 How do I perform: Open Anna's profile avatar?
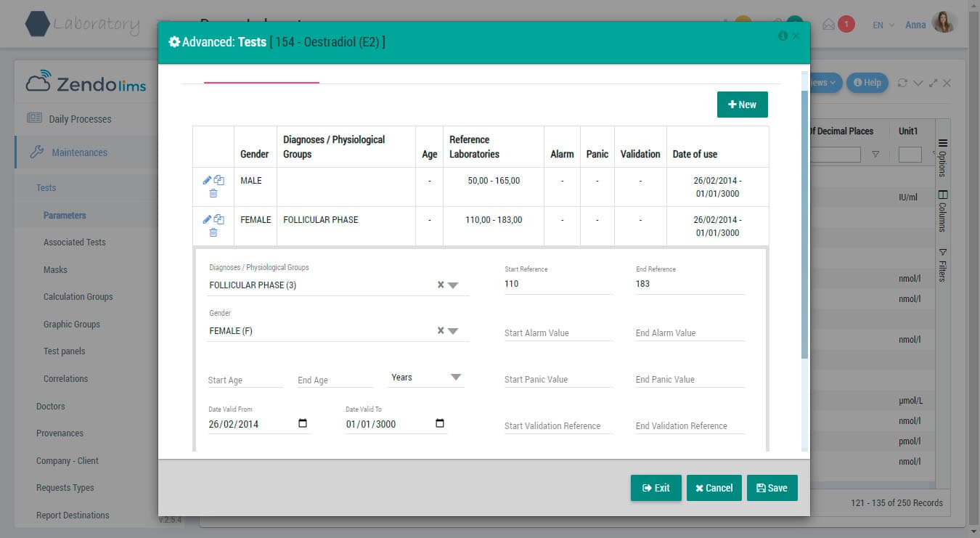click(944, 23)
